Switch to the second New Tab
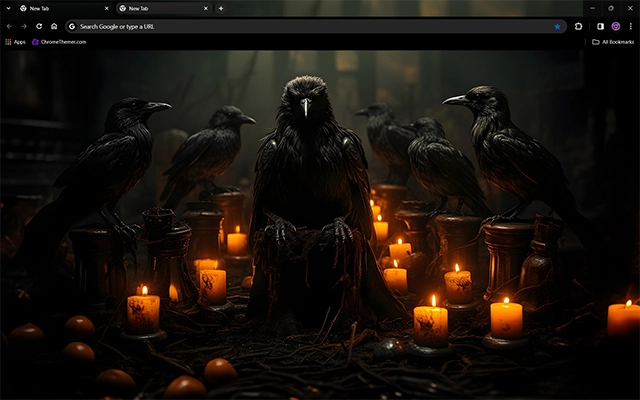The width and height of the screenshot is (640, 400). (x=163, y=8)
